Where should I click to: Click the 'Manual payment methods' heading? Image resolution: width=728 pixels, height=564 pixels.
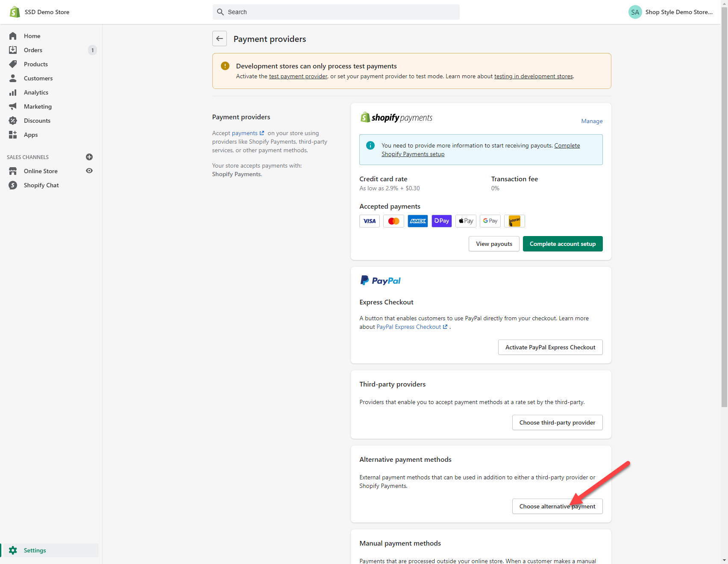(400, 543)
